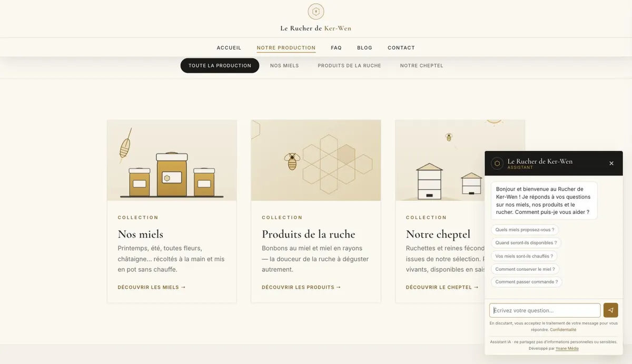Open the bee and honeycomb image
This screenshot has width=632, height=364.
(316, 160)
